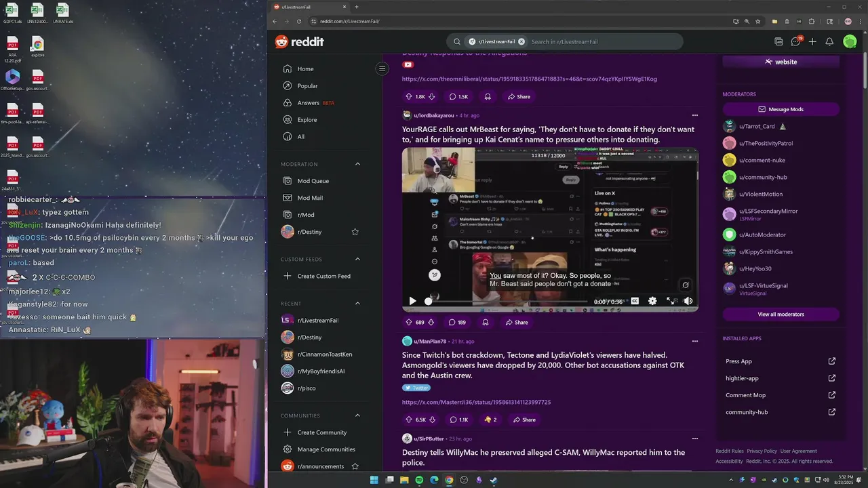Screen dimensions: 868x488
Task: Click the video progress bar scrubber
Action: [x=428, y=301]
